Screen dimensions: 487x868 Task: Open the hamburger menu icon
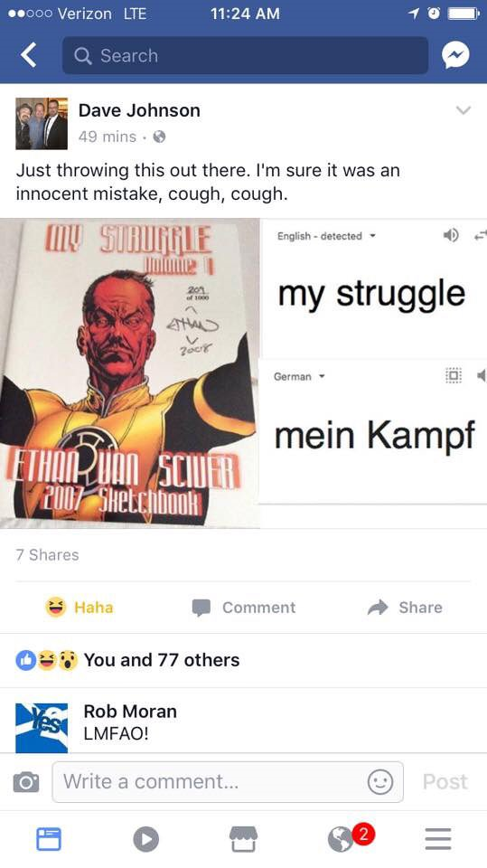(438, 839)
